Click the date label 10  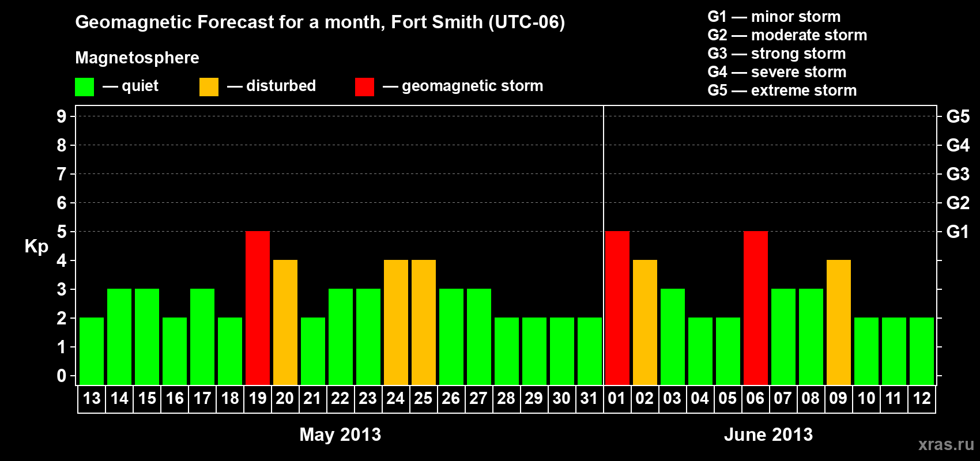coord(866,398)
